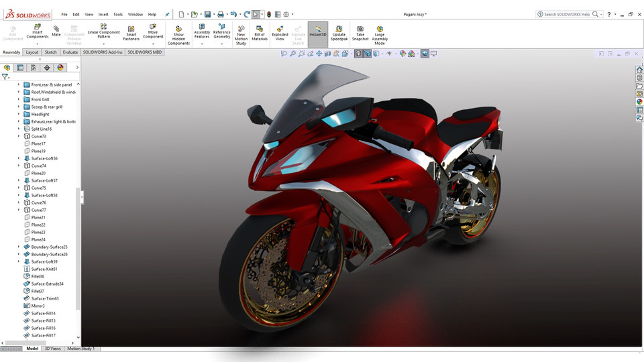Image resolution: width=644 pixels, height=362 pixels.
Task: Open the Options gear icon
Action: (286, 14)
